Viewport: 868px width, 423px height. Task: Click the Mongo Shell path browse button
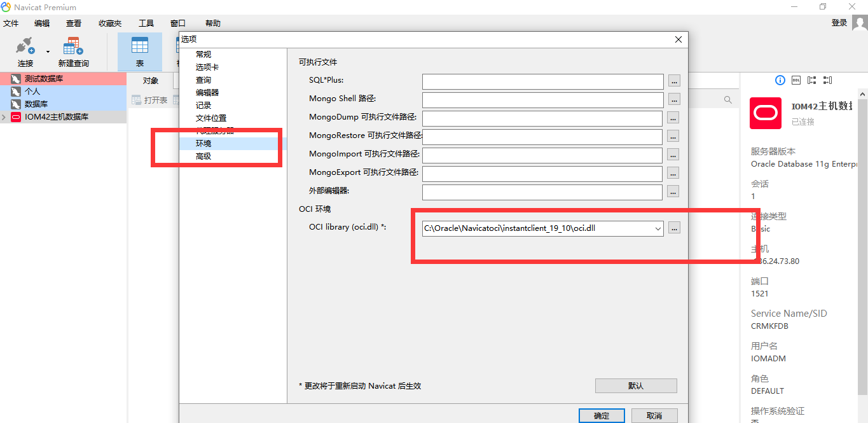click(x=673, y=100)
